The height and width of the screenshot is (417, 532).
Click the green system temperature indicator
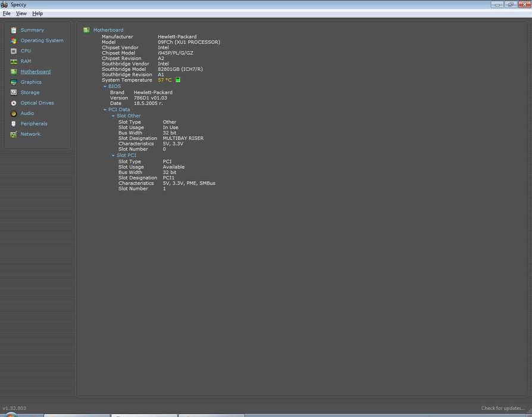(x=178, y=80)
